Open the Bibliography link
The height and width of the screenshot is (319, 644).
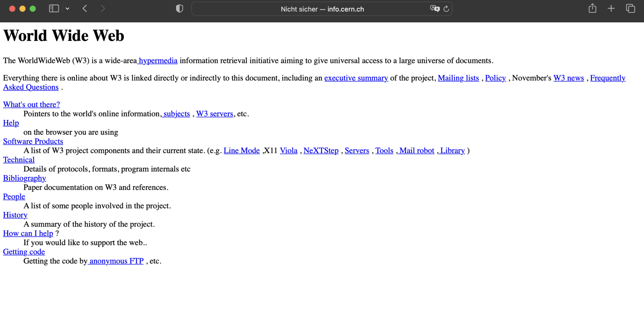(25, 178)
